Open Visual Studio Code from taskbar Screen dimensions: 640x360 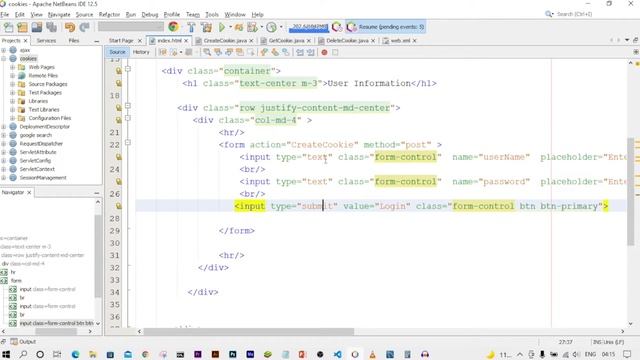338,354
